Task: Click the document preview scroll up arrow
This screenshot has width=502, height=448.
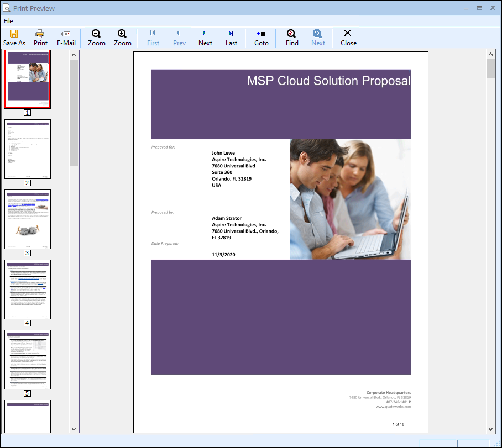Action: [x=490, y=55]
